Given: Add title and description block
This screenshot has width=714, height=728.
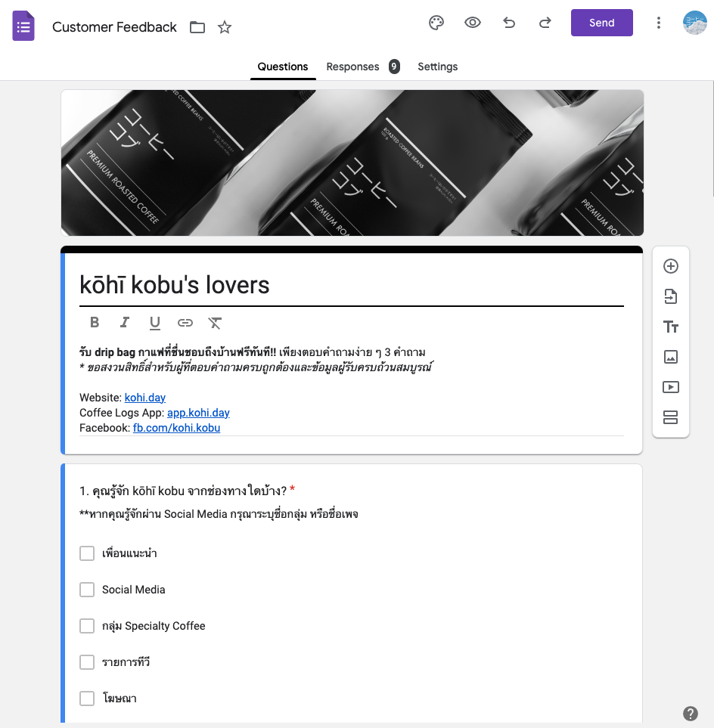Looking at the screenshot, I should [x=670, y=327].
